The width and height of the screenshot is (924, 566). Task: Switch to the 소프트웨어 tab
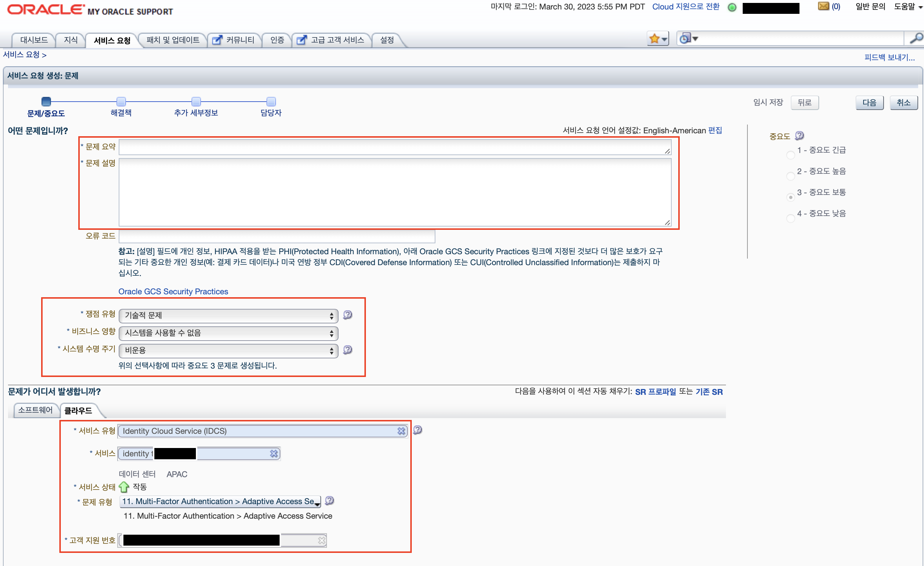35,410
